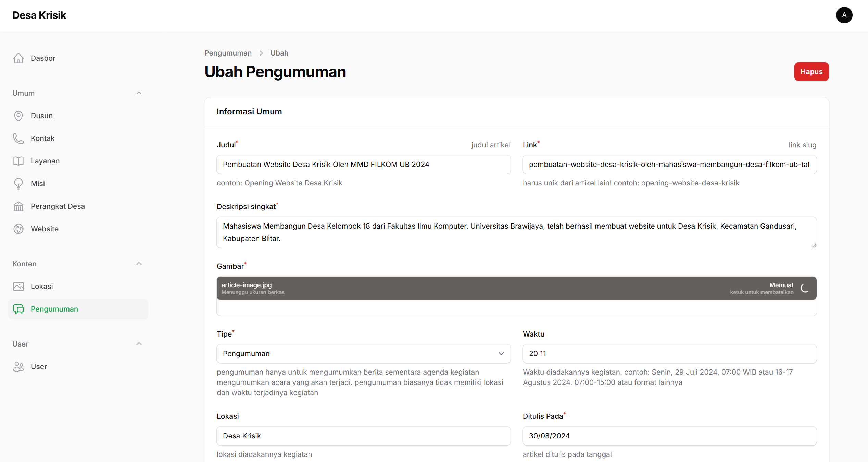Click the Pengumuman breadcrumb link

(228, 53)
